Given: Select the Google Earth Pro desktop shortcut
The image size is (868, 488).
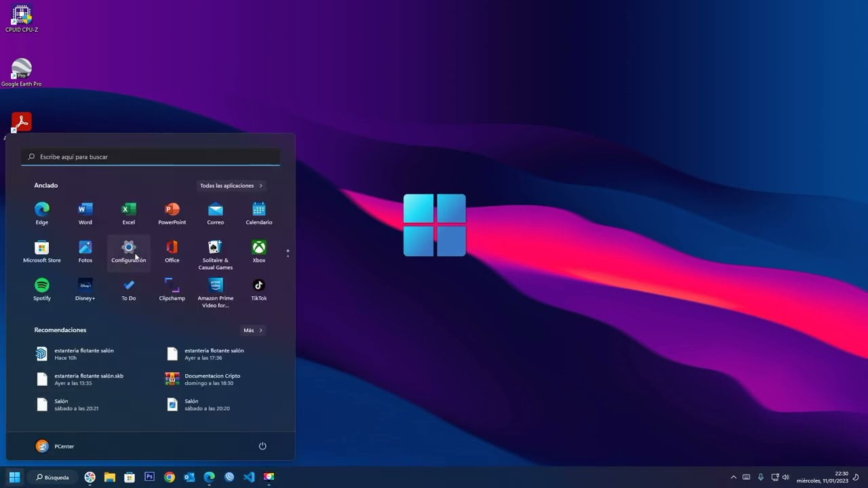Looking at the screenshot, I should coord(21,73).
